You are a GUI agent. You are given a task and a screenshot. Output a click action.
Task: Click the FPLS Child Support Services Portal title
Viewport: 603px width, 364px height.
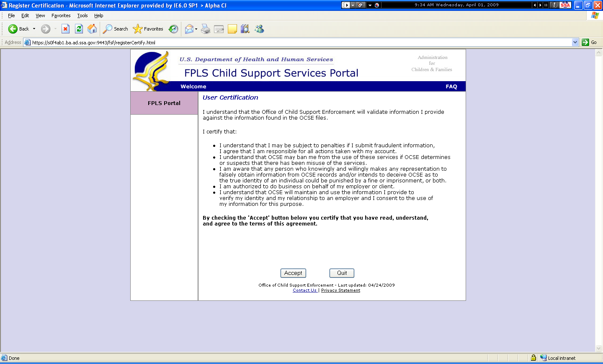(271, 73)
